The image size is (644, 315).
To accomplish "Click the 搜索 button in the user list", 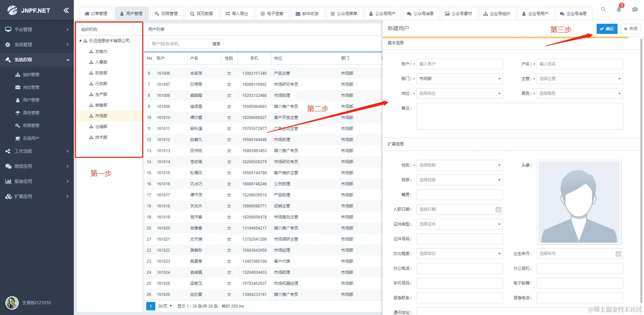I will (x=216, y=44).
